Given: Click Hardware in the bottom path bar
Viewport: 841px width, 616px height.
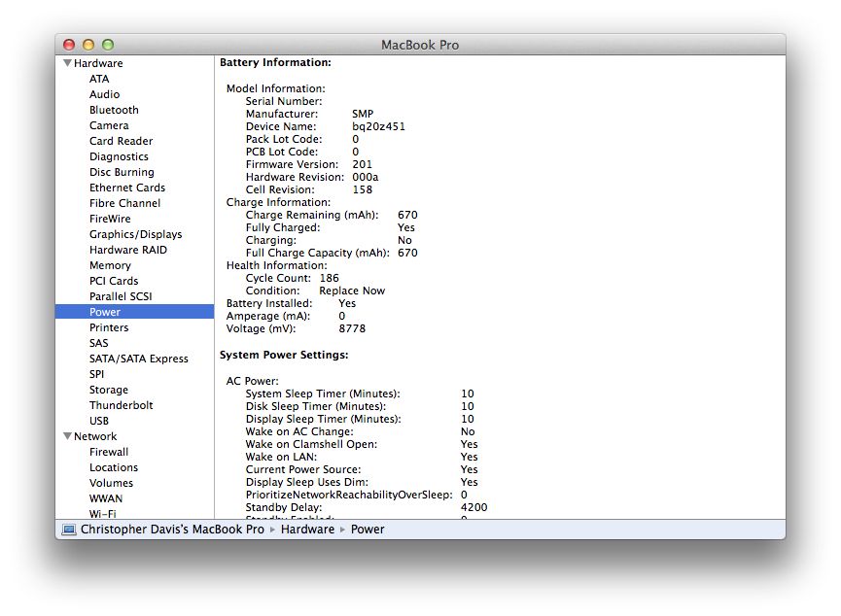Looking at the screenshot, I should tap(307, 530).
